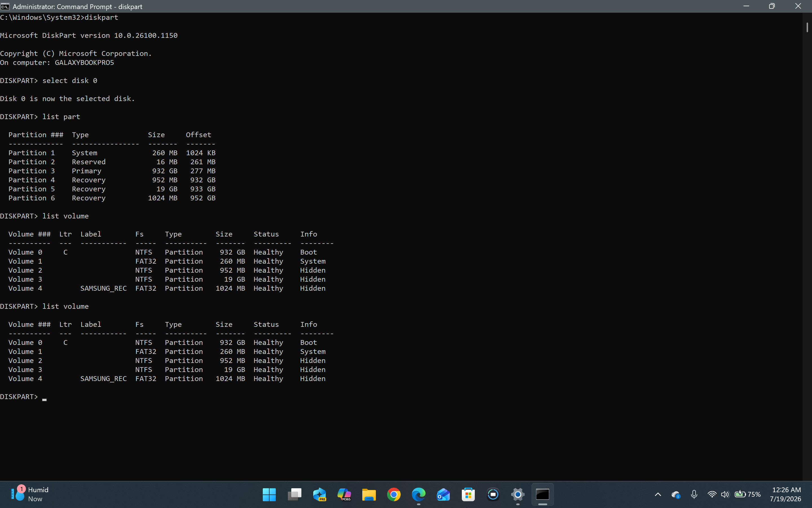This screenshot has width=812, height=508.
Task: Click the 'C:\Windows\System32>diskpart' line
Action: [59, 17]
